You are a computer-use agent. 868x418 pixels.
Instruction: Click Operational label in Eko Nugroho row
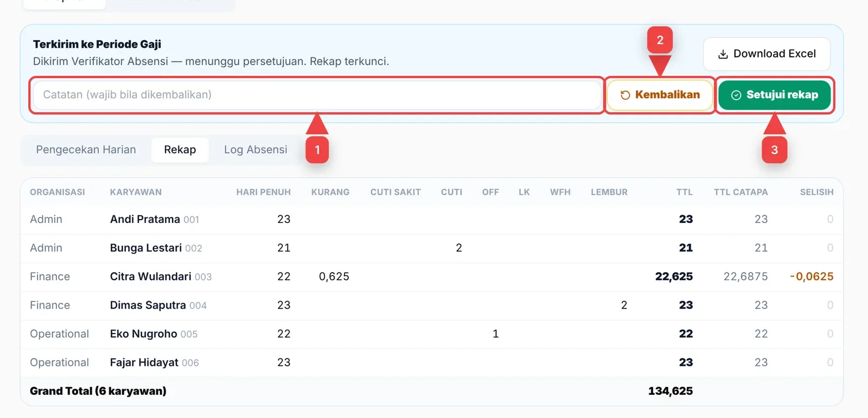point(59,334)
